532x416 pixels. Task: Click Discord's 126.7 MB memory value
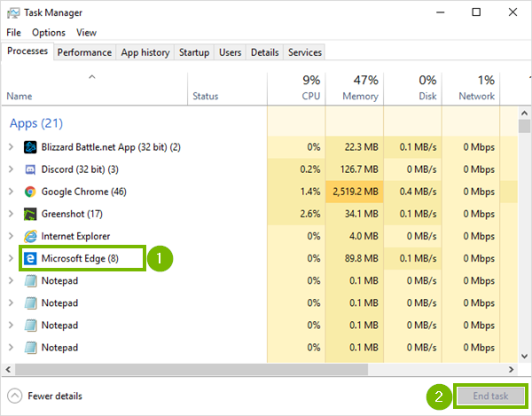click(359, 169)
